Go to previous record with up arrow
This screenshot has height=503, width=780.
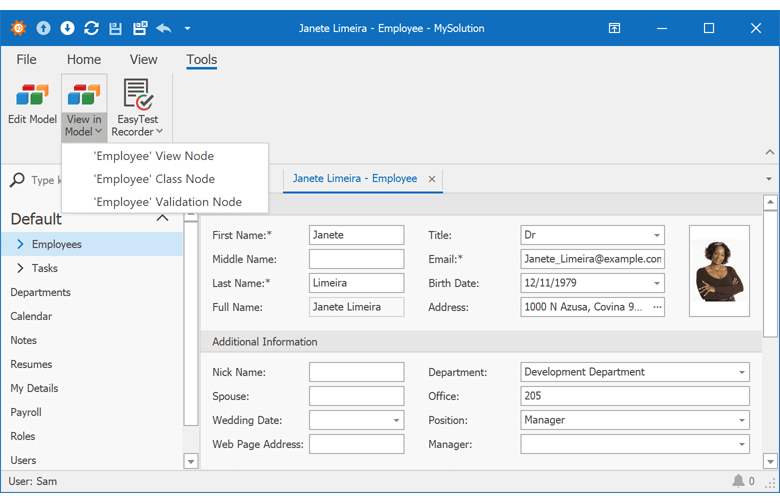43,28
